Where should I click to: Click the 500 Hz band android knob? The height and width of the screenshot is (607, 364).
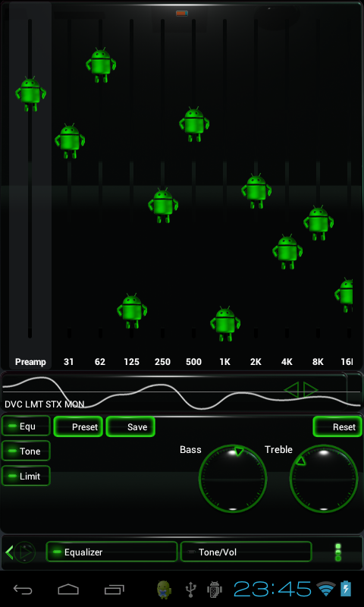click(194, 124)
